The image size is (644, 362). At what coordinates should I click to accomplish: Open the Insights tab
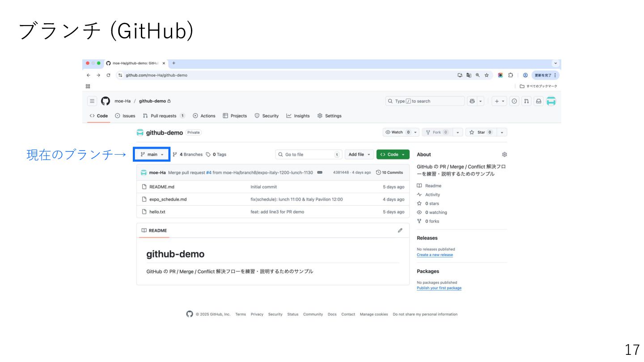[x=298, y=116]
